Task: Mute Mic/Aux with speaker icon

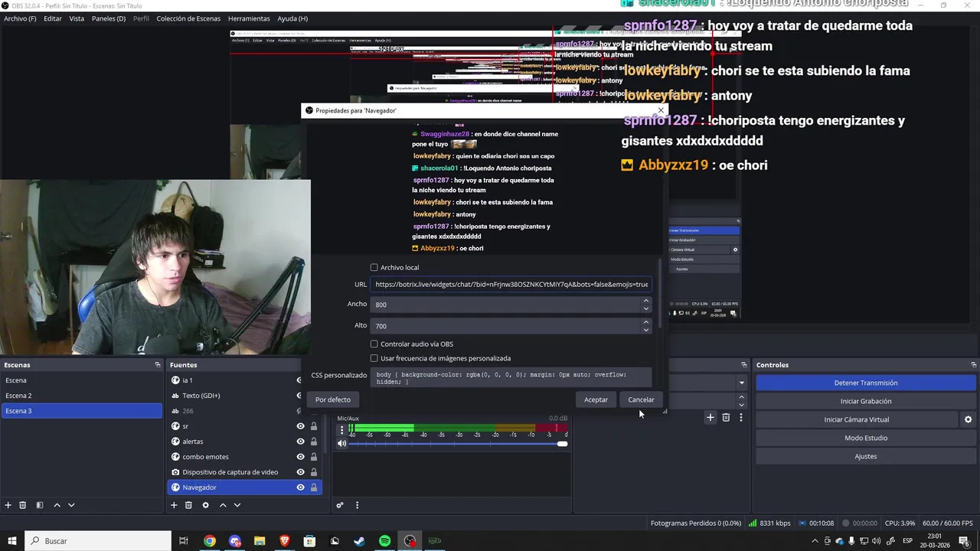Action: (x=342, y=443)
